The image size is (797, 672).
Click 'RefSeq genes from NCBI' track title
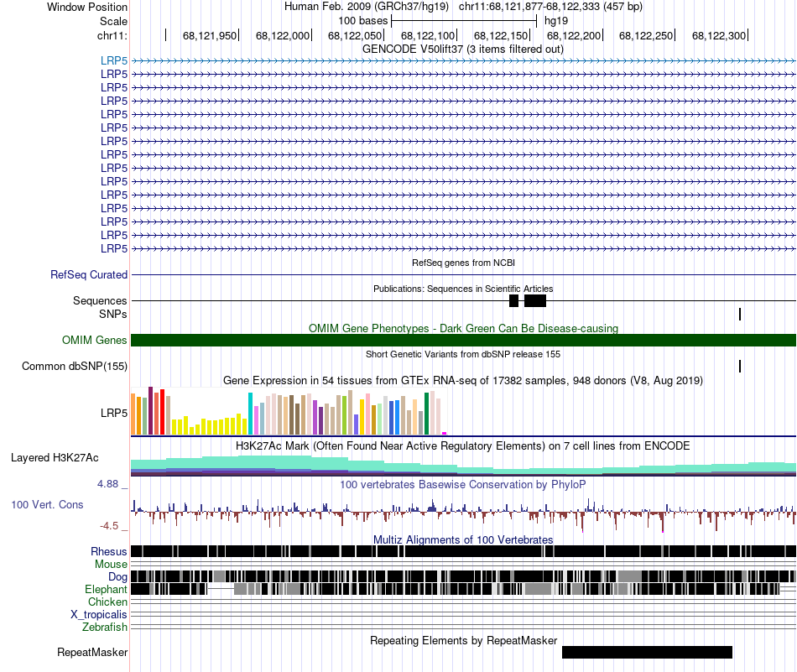click(463, 263)
